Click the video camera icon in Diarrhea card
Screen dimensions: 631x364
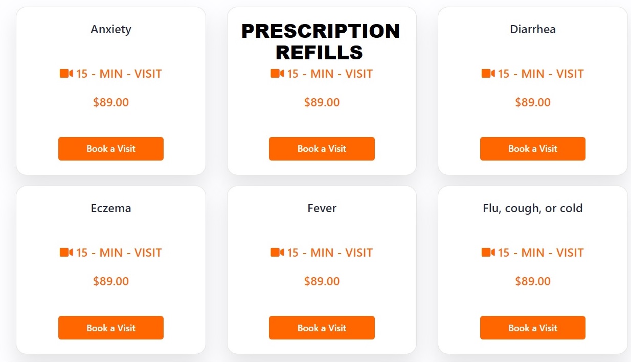(488, 74)
